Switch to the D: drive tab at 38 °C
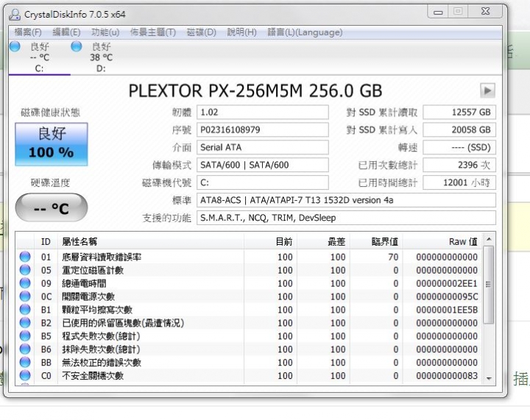 [x=101, y=57]
